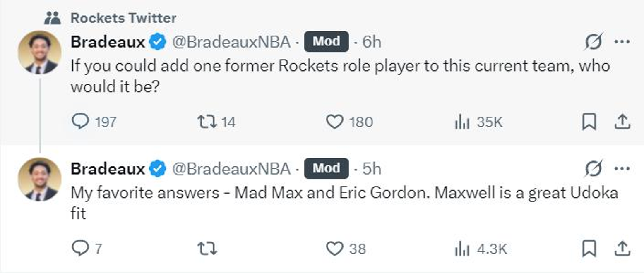Like the tweet with 180 likes
Image resolution: width=644 pixels, height=273 pixels.
pyautogui.click(x=334, y=122)
